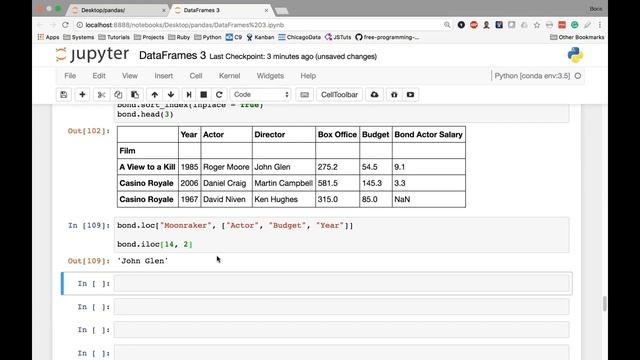Open the Help menu
The width and height of the screenshot is (640, 360).
[x=308, y=76]
